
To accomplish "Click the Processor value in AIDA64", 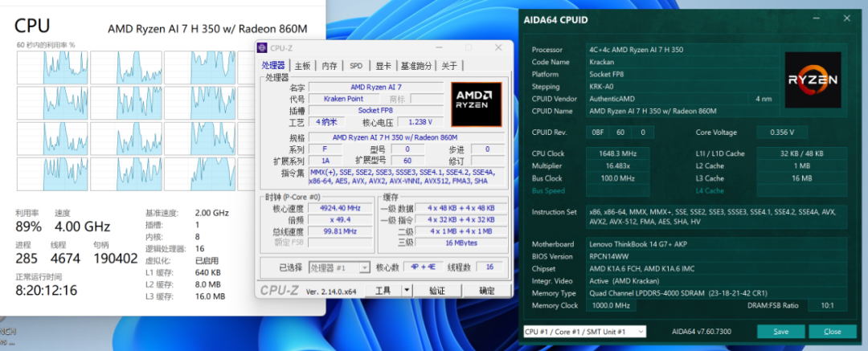I will (x=683, y=49).
